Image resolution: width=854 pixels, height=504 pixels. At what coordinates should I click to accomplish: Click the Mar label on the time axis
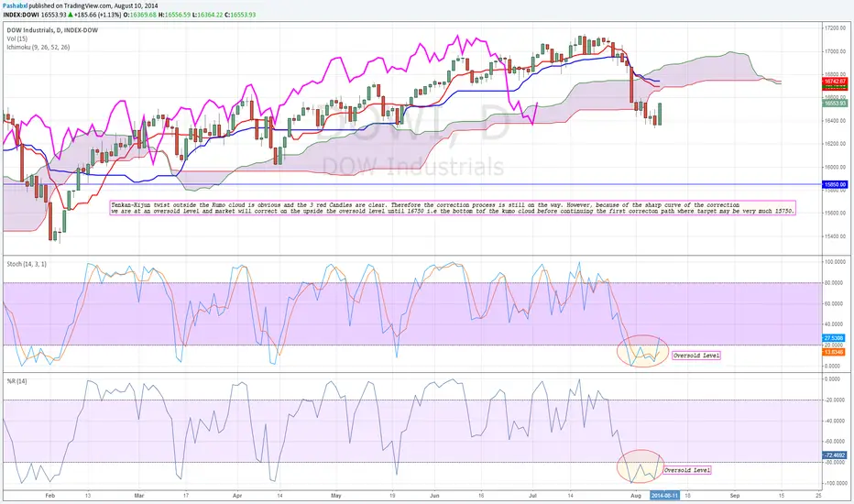click(x=139, y=496)
